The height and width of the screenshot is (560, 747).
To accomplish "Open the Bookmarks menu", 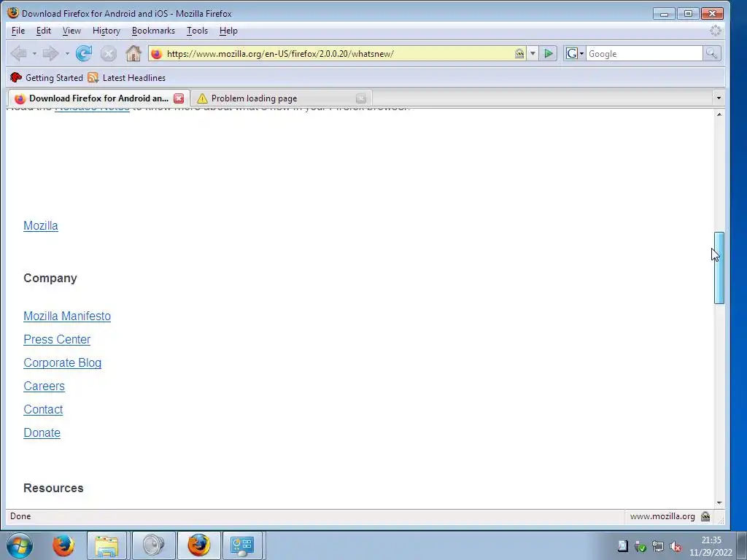I will point(153,31).
